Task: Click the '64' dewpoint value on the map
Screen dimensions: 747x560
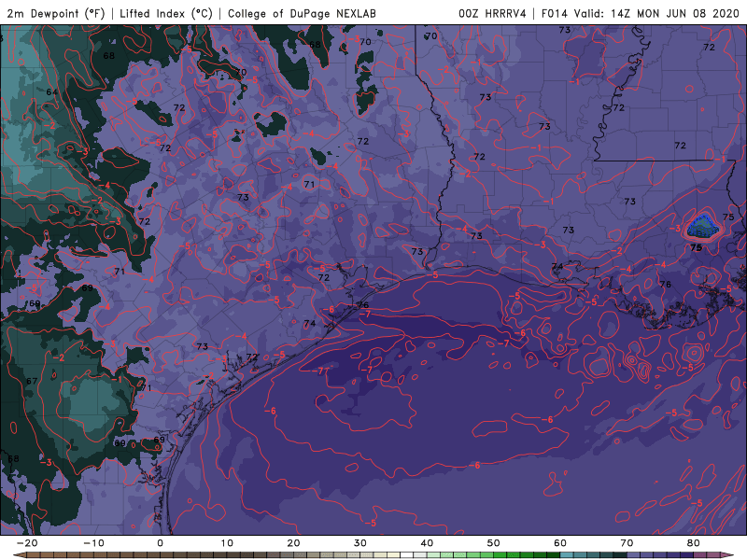Action: coord(52,91)
